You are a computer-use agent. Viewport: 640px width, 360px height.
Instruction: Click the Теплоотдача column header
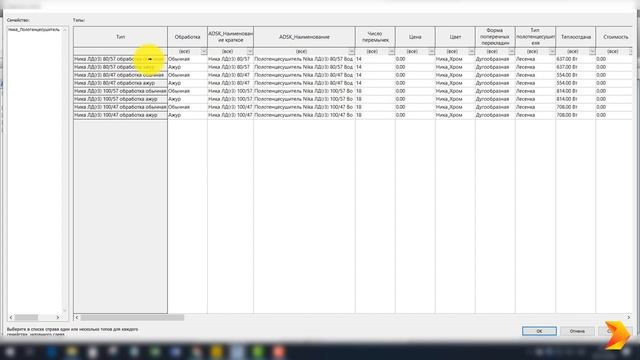(576, 37)
